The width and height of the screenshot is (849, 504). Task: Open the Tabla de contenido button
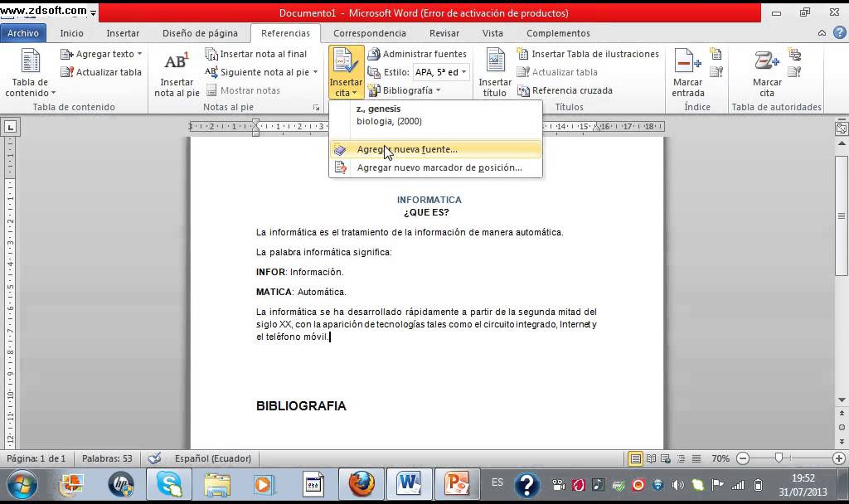pyautogui.click(x=31, y=73)
